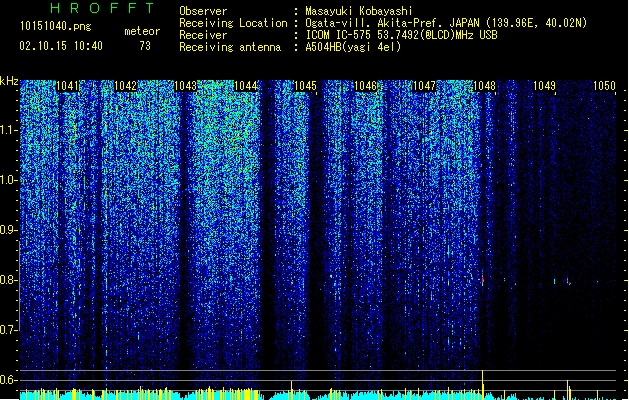Click observer name Masayuki Kobayashi
The image size is (629, 400).
pyautogui.click(x=359, y=11)
